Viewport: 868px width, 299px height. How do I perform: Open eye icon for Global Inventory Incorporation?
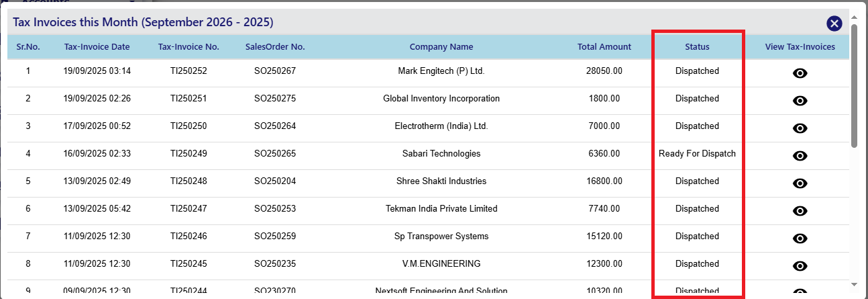tap(800, 101)
